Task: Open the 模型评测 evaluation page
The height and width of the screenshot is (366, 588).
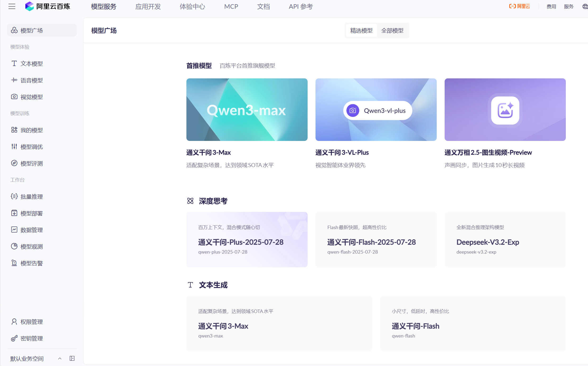Action: pyautogui.click(x=31, y=163)
